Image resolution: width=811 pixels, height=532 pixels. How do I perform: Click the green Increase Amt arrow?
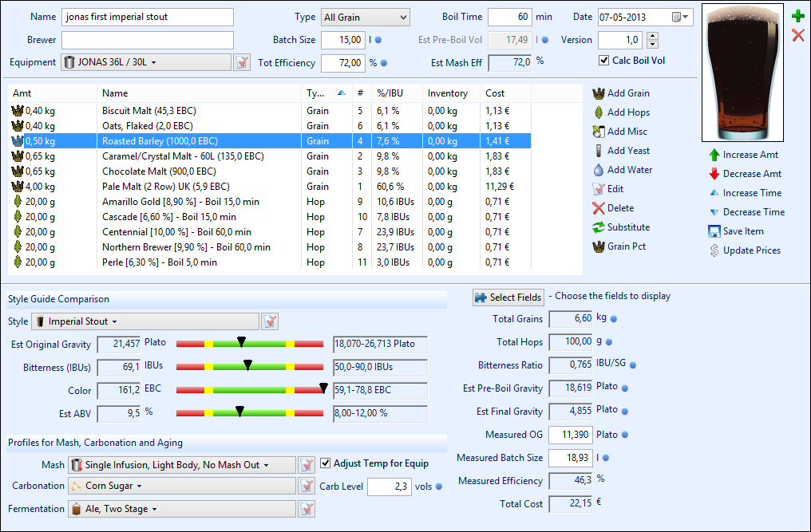pyautogui.click(x=714, y=155)
